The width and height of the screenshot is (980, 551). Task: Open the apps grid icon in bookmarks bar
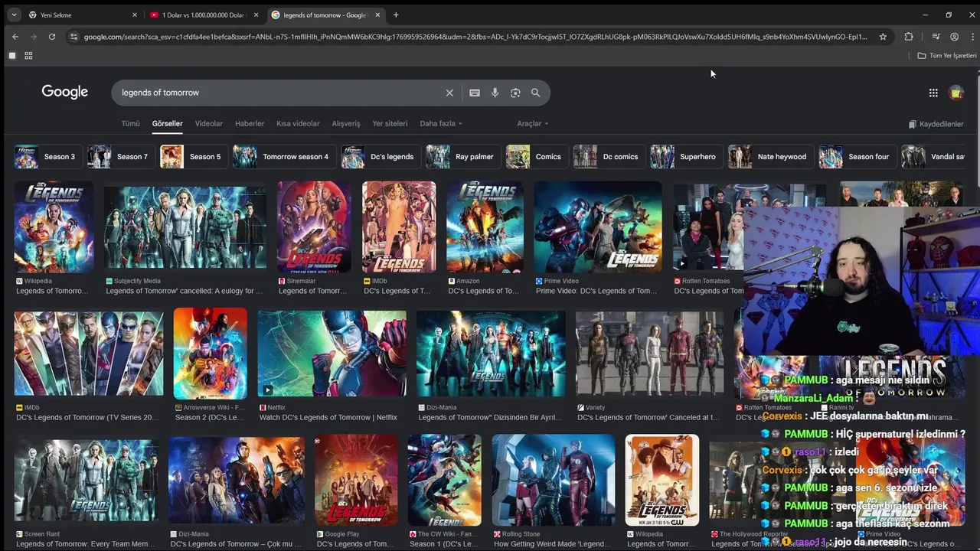click(x=28, y=56)
